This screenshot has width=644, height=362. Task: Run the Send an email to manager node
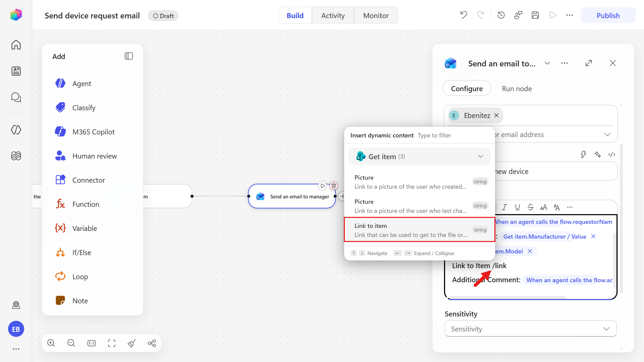[x=323, y=186]
